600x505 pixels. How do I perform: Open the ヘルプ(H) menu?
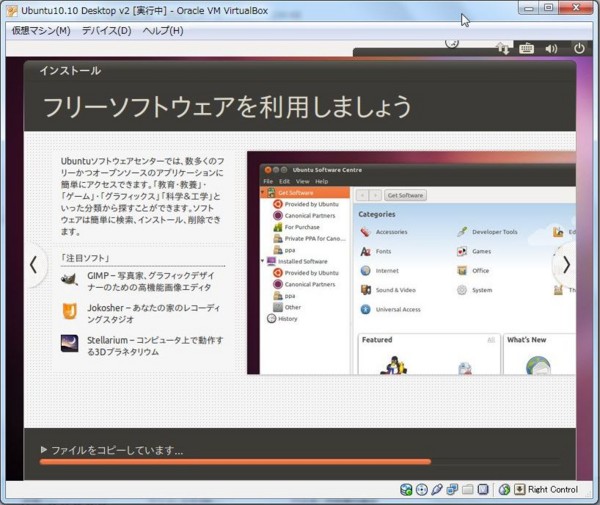coord(163,31)
